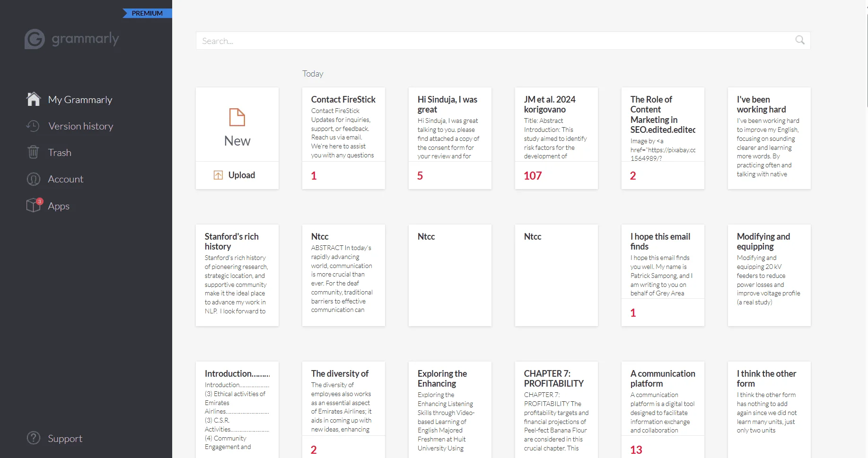Click the Grammarly logo icon
This screenshot has width=868, height=458.
(35, 39)
